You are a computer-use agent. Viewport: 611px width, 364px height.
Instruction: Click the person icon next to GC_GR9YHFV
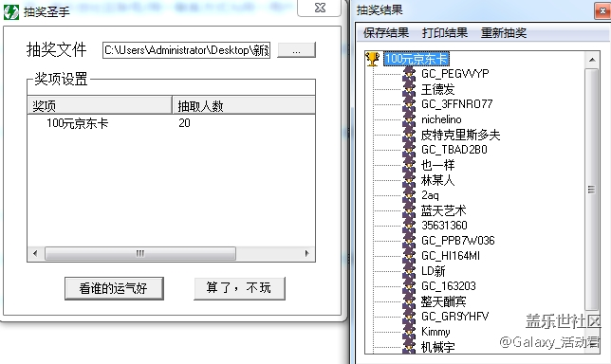(409, 317)
